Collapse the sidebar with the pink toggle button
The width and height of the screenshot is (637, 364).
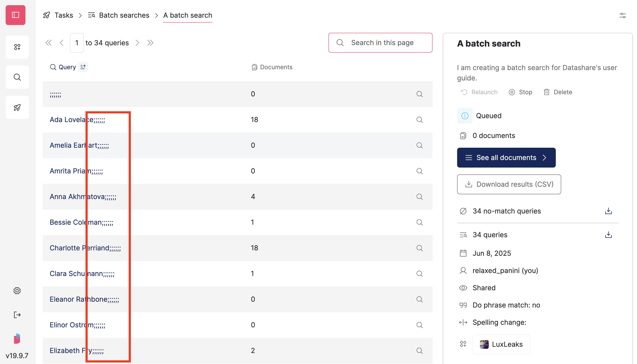tap(15, 15)
